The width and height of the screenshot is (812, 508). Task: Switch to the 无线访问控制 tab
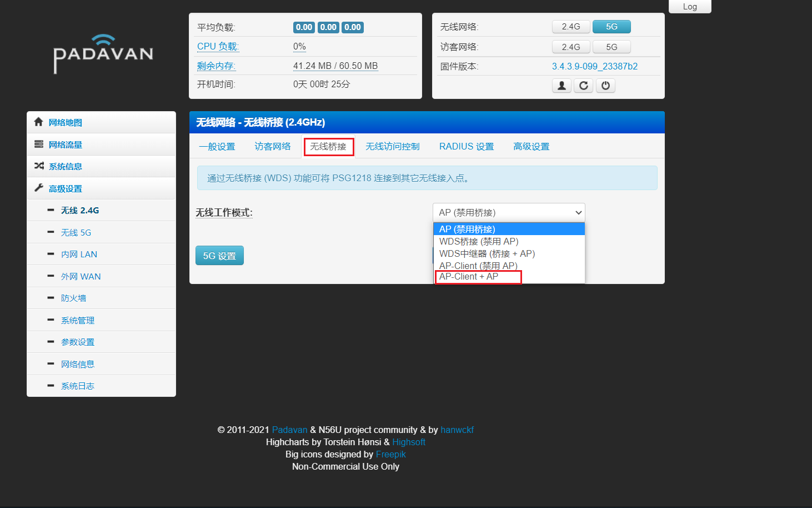(x=392, y=147)
